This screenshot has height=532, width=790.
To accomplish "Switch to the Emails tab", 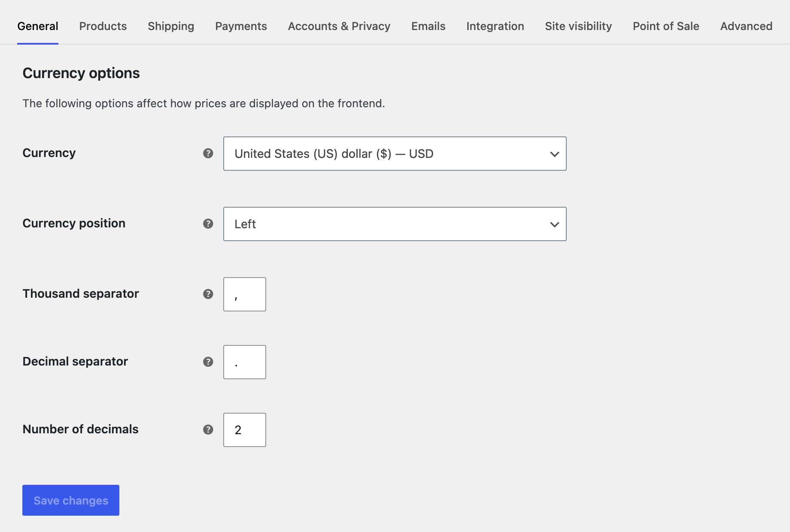I will (428, 26).
